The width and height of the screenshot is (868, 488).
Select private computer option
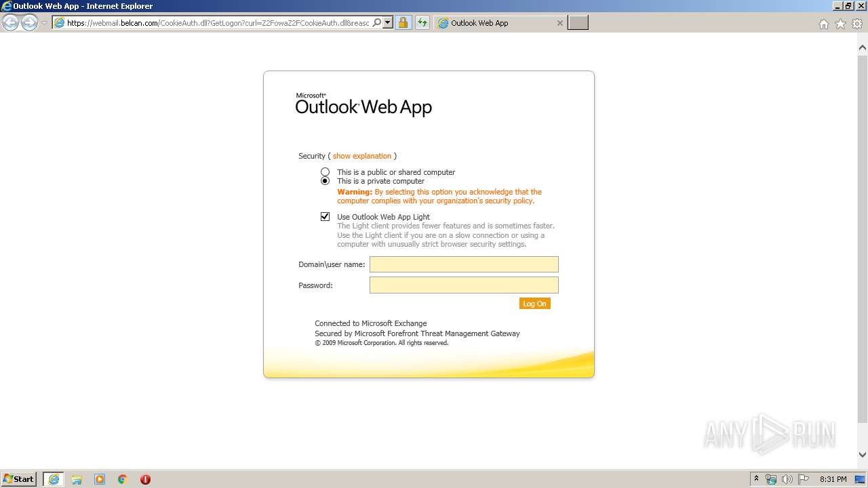pos(325,181)
